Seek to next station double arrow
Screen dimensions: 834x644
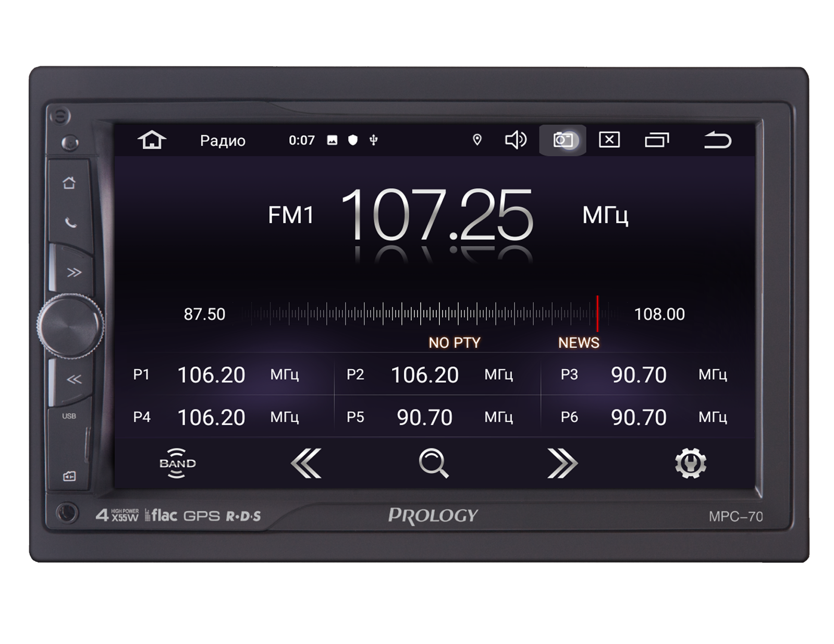(562, 463)
